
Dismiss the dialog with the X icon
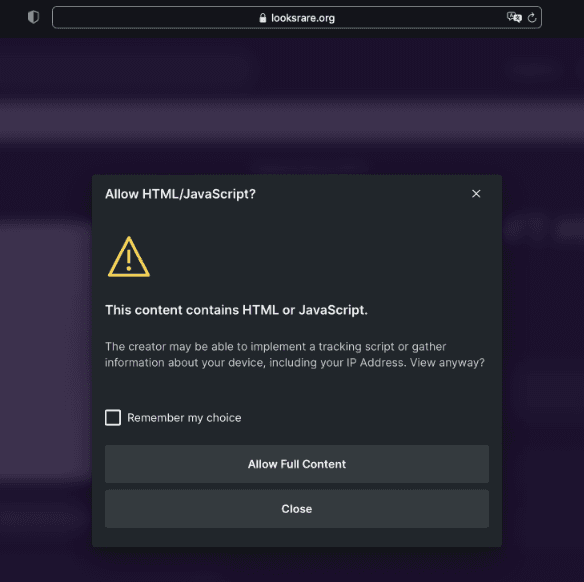point(476,194)
